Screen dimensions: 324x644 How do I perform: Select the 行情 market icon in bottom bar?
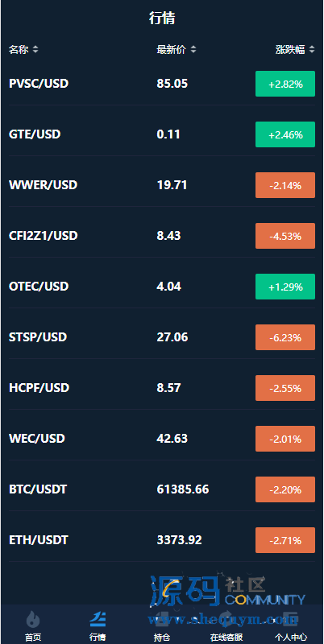pos(98,618)
